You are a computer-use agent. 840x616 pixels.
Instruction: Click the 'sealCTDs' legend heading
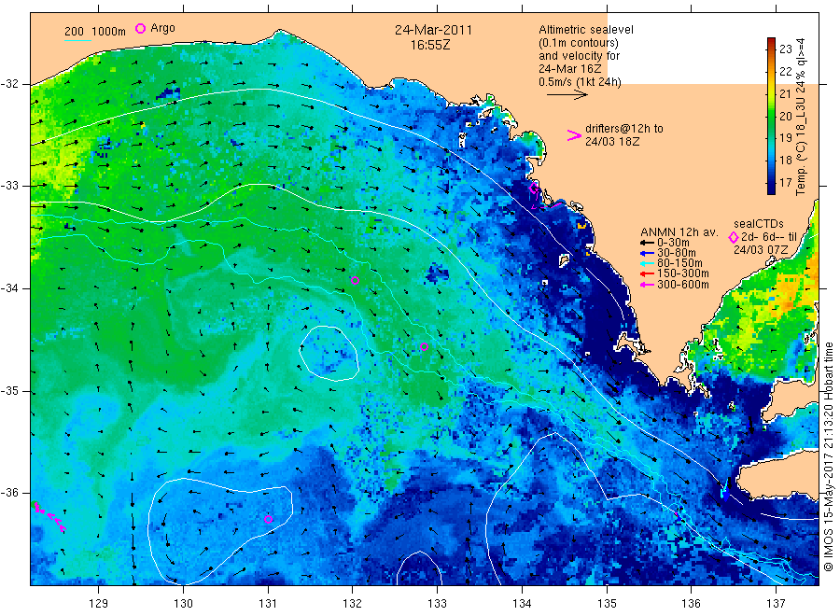pyautogui.click(x=759, y=224)
